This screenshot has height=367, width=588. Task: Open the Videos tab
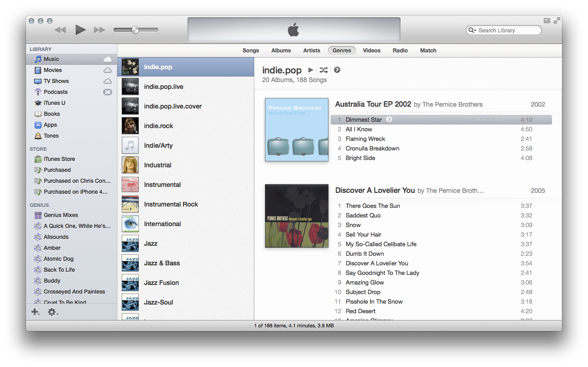click(372, 51)
